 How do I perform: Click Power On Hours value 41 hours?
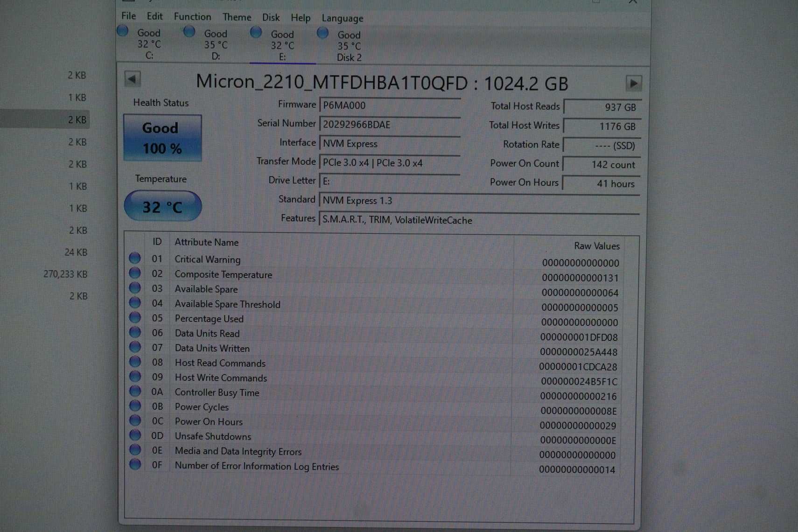601,184
